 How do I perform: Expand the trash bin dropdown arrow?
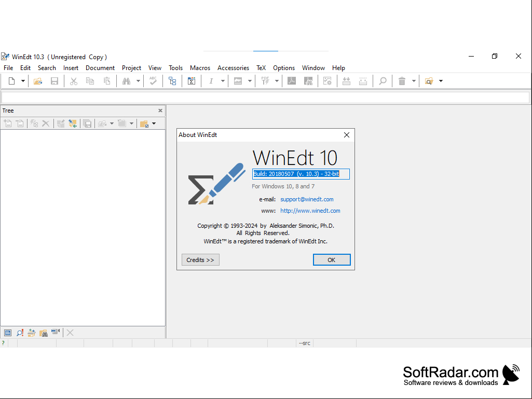coord(414,81)
